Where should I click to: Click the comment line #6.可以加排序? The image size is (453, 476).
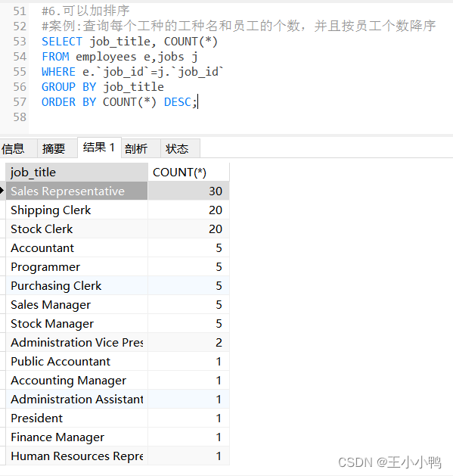[x=85, y=11]
